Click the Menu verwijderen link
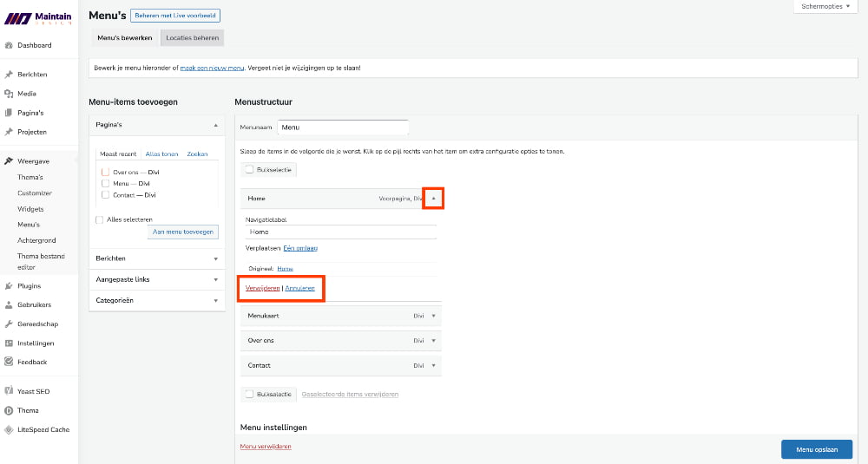 pos(266,447)
